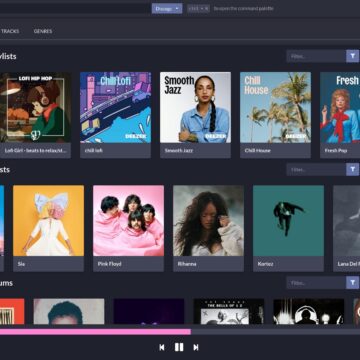360x360 pixels.
Task: Seek using the pink playback progress bar
Action: pos(180,332)
